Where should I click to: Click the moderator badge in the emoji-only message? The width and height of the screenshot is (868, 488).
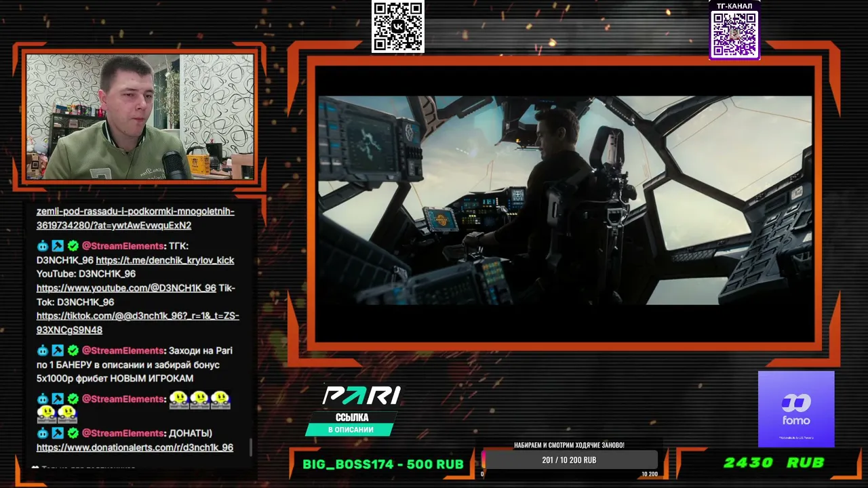tap(58, 399)
